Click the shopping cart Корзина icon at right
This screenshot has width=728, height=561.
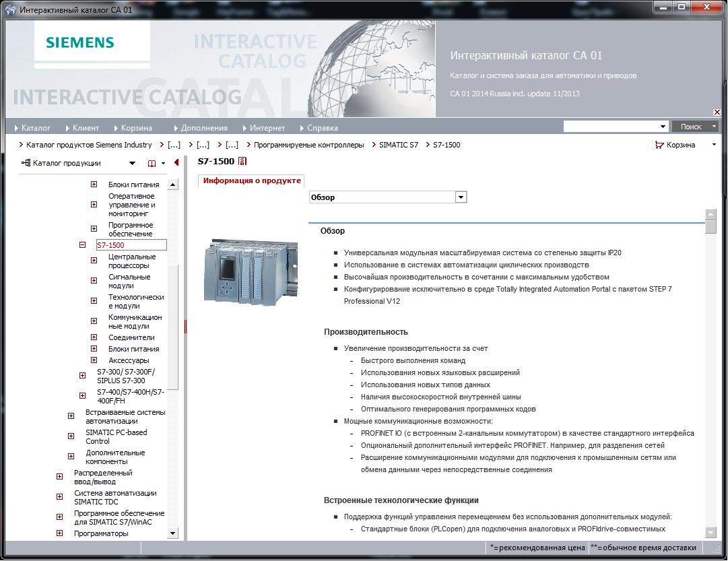(659, 145)
